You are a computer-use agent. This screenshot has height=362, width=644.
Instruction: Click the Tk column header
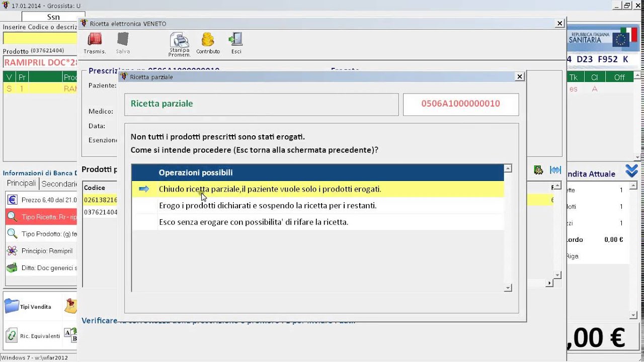574,77
